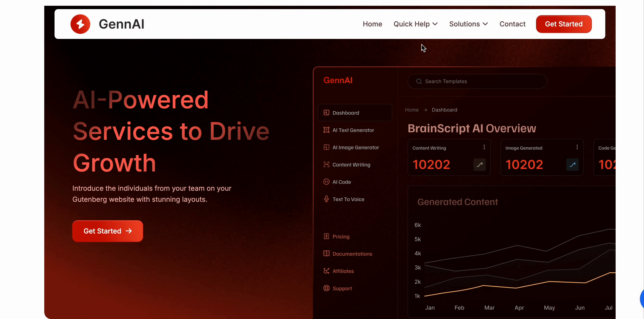Click the GennAI lightning bolt logo
This screenshot has width=644, height=319.
[80, 24]
